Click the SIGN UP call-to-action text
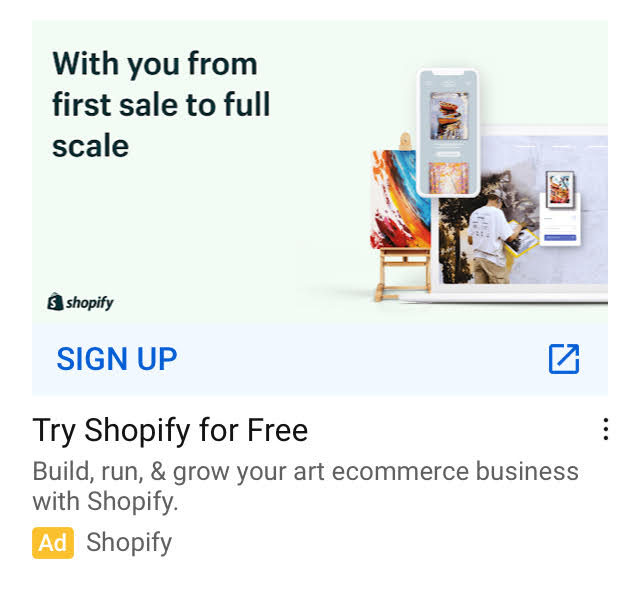The width and height of the screenshot is (640, 599). [x=117, y=359]
